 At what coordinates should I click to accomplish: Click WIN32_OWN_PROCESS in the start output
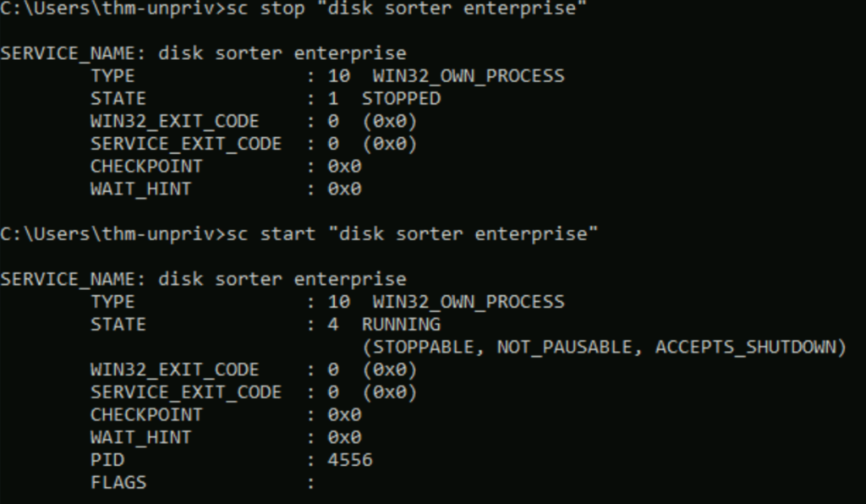pyautogui.click(x=468, y=302)
